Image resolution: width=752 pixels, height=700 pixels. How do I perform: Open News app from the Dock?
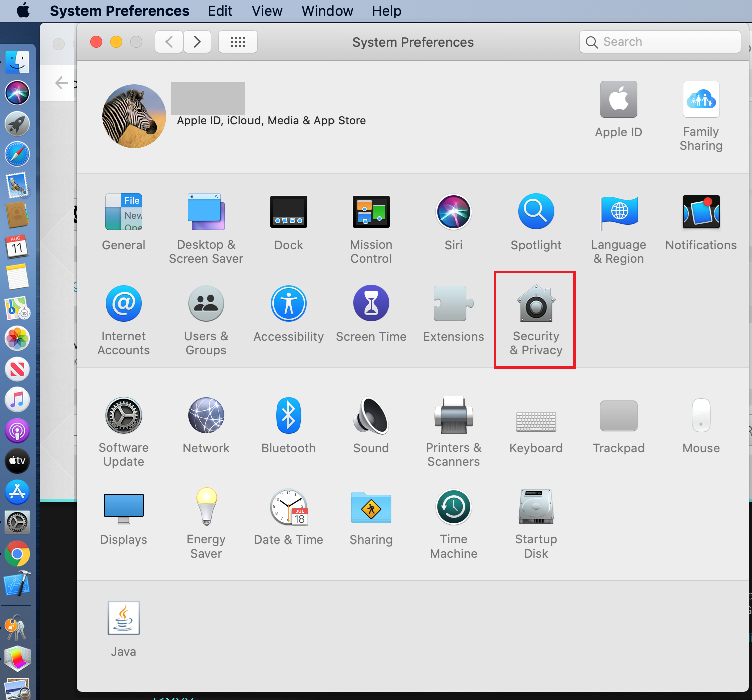point(17,369)
